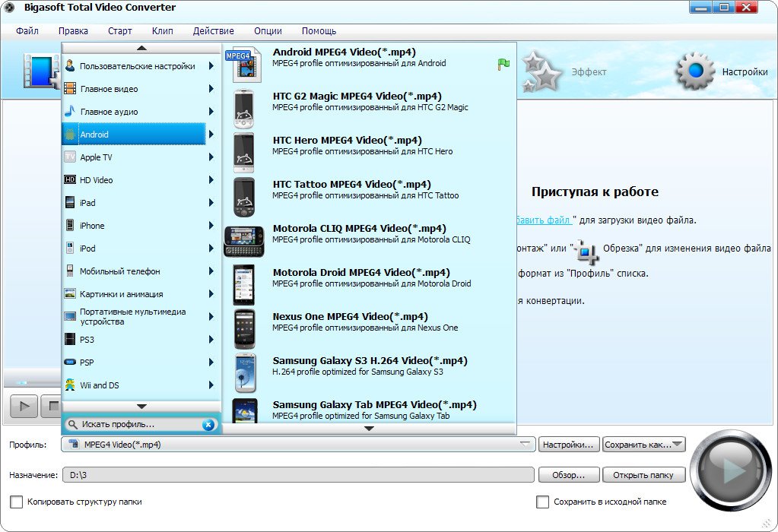Click the large round Convert button

[x=731, y=470]
